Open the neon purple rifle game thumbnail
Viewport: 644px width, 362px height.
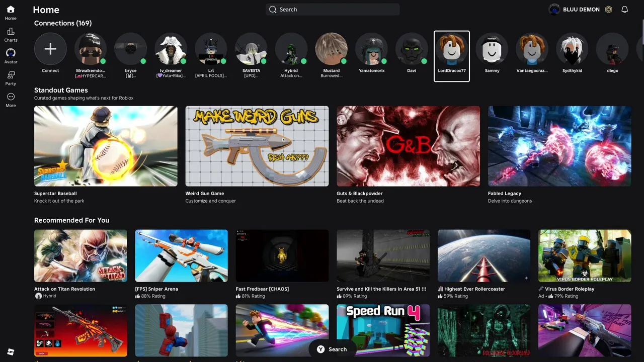click(585, 330)
